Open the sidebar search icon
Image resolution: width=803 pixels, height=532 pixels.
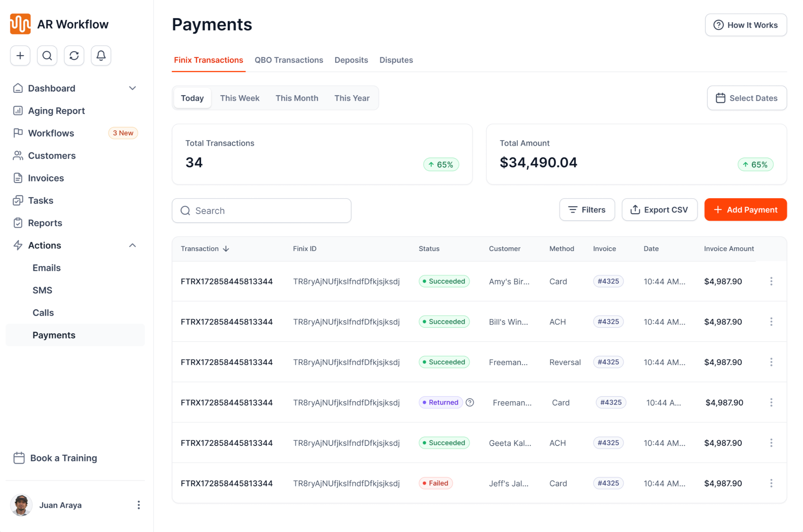pos(47,55)
